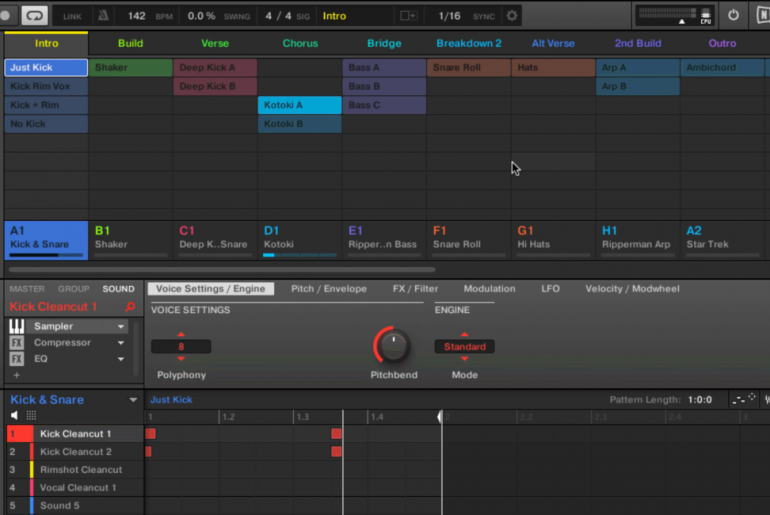Open the 1/16 grid value menu
Image resolution: width=770 pixels, height=515 pixels.
449,16
